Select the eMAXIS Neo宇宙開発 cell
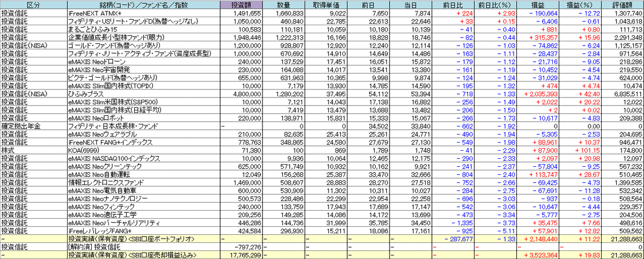The image size is (644, 259). coord(143,70)
